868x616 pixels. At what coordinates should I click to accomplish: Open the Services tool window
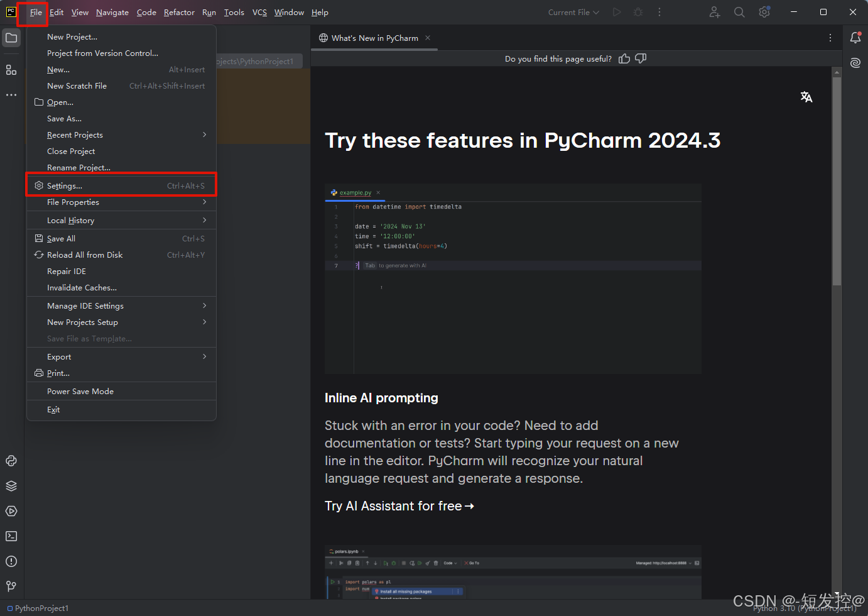click(11, 511)
